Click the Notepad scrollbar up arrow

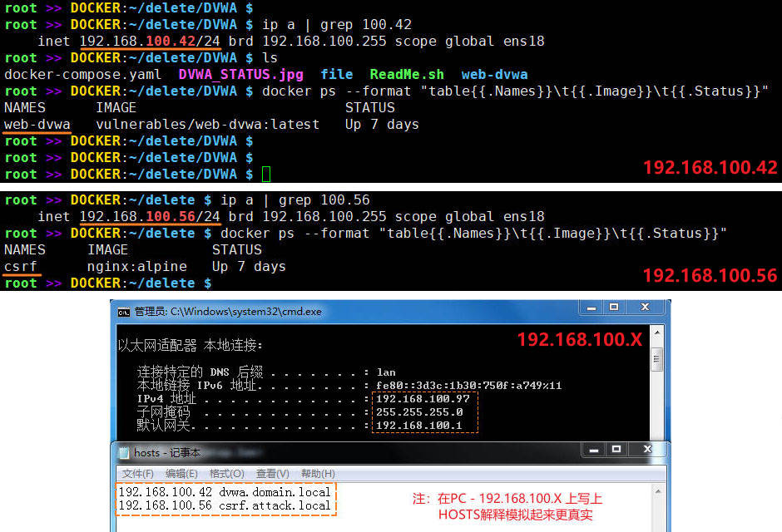coord(658,491)
